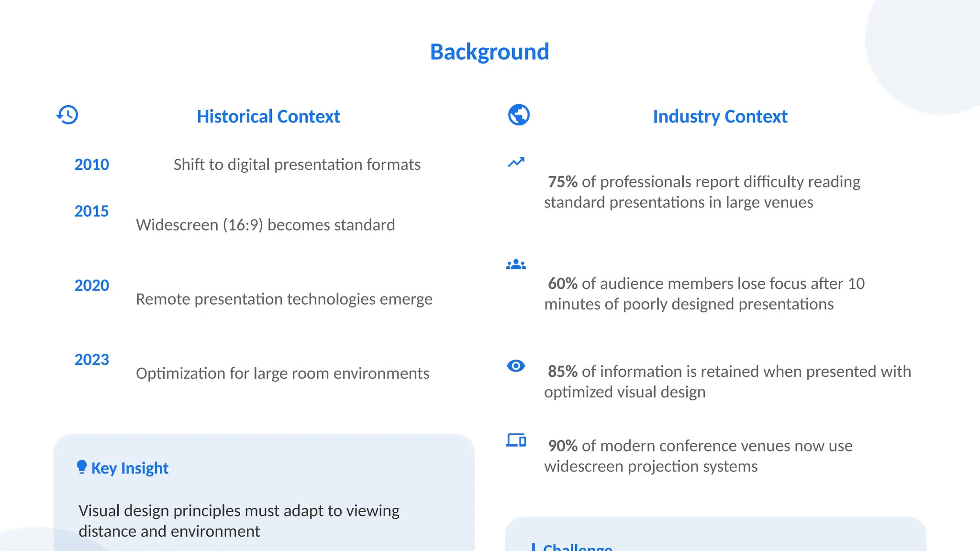Click the Key Insight heading text
Screen dimensions: 980x551
point(130,468)
